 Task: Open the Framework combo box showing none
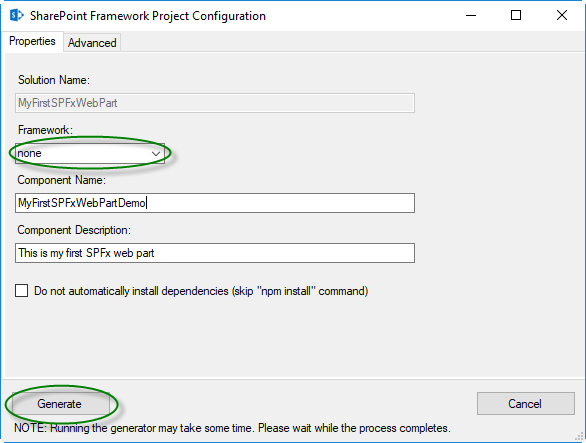90,153
